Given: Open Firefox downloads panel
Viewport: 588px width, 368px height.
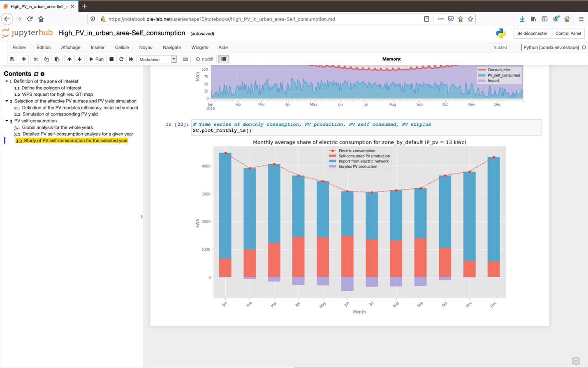Looking at the screenshot, I should [x=522, y=19].
